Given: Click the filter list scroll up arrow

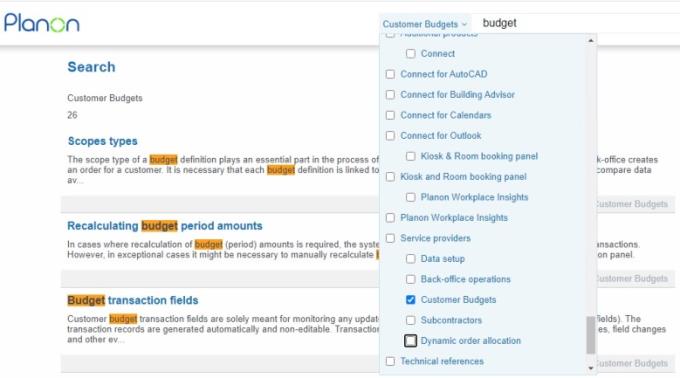Looking at the screenshot, I should [x=591, y=41].
